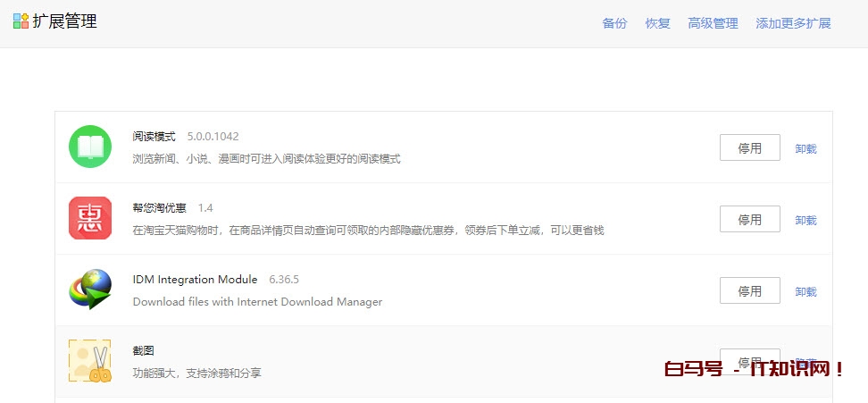Select the IDM Integration Module title text
868x403 pixels.
[x=195, y=280]
